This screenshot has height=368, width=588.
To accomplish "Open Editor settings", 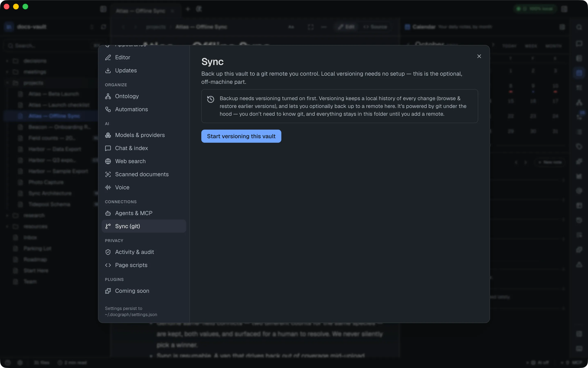I will pyautogui.click(x=144, y=57).
